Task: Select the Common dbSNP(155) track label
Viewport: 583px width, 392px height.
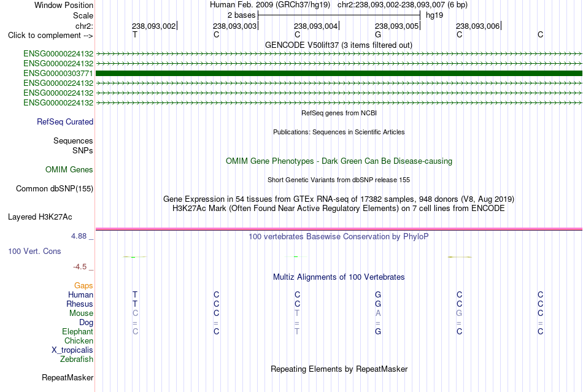Action: tap(55, 189)
